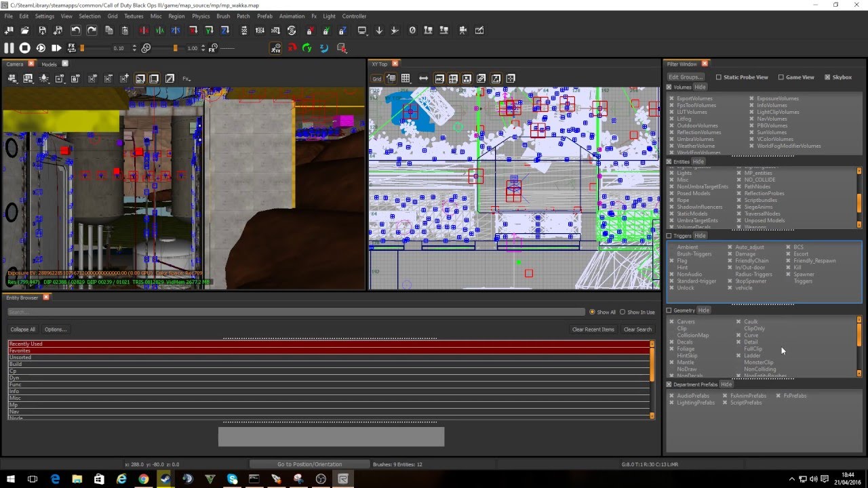This screenshot has height=488, width=868.
Task: Click the camera icon in main toolbar
Action: pos(463,30)
